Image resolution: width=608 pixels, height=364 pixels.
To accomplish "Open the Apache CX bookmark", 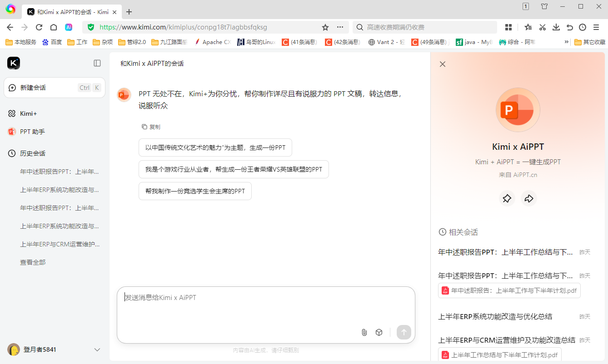I will pos(213,42).
